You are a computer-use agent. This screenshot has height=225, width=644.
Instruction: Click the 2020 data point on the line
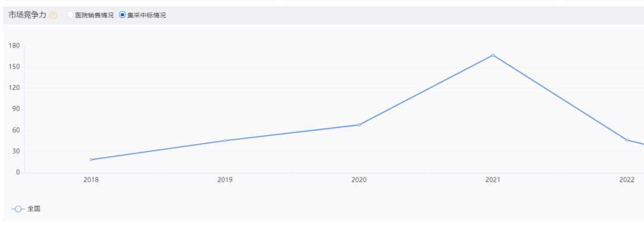click(x=359, y=124)
